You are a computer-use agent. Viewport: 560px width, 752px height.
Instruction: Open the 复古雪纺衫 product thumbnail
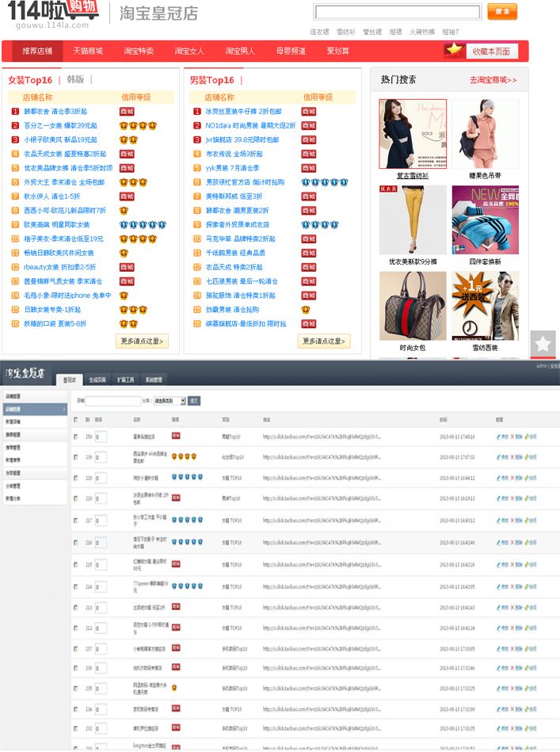(413, 134)
